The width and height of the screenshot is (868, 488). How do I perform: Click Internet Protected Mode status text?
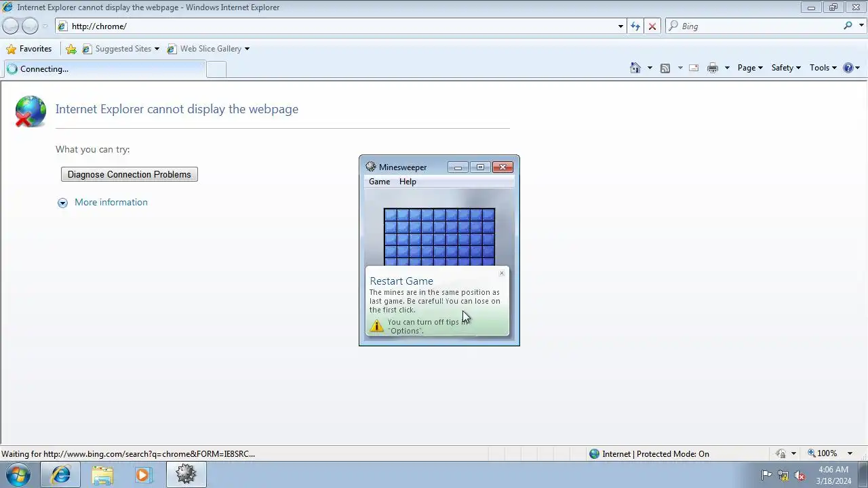656,453
